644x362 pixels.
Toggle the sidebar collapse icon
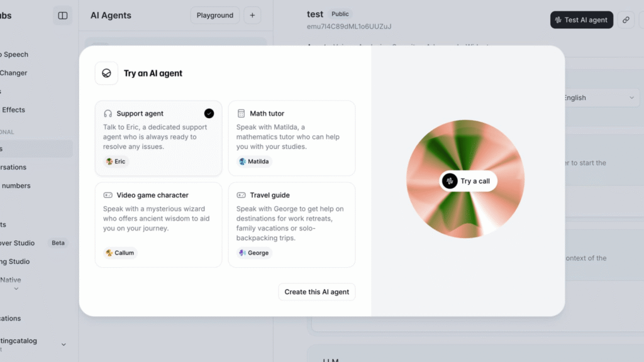click(62, 16)
